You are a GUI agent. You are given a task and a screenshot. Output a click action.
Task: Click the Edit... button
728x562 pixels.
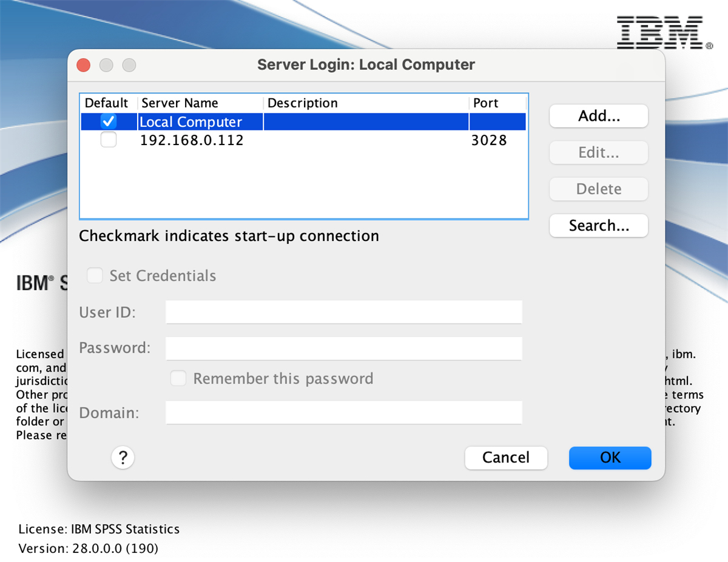598,152
